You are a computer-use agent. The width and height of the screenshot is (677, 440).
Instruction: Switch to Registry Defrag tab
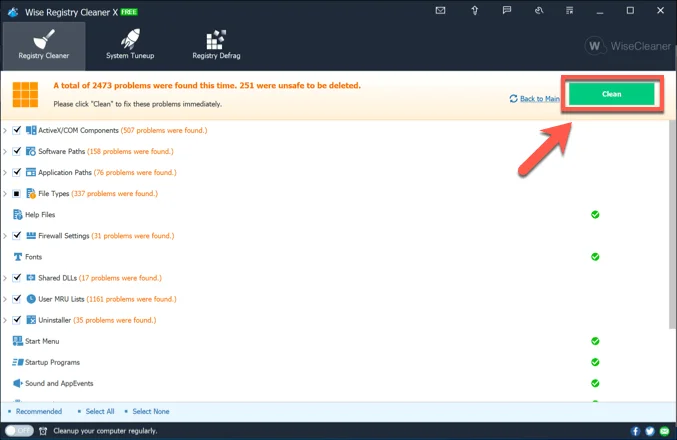(x=216, y=46)
